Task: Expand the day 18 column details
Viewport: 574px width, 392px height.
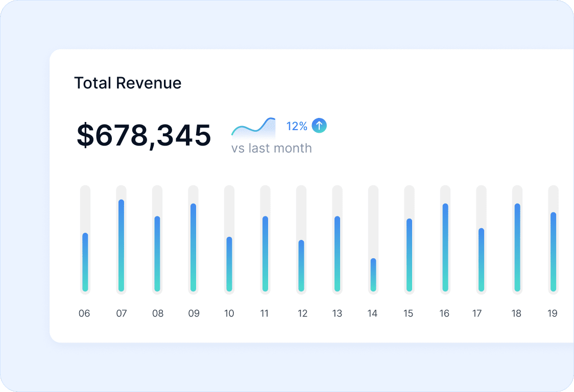Action: tap(516, 248)
